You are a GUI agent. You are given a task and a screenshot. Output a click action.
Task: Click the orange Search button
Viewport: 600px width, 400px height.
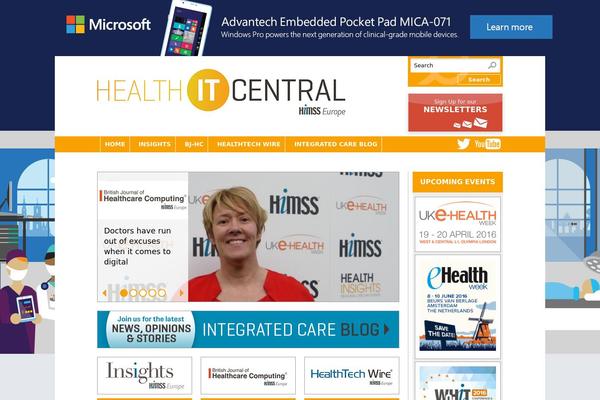point(479,80)
